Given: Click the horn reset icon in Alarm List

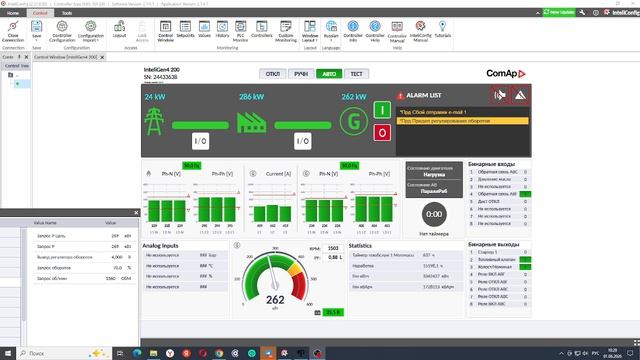Looking at the screenshot, I should pyautogui.click(x=499, y=95).
